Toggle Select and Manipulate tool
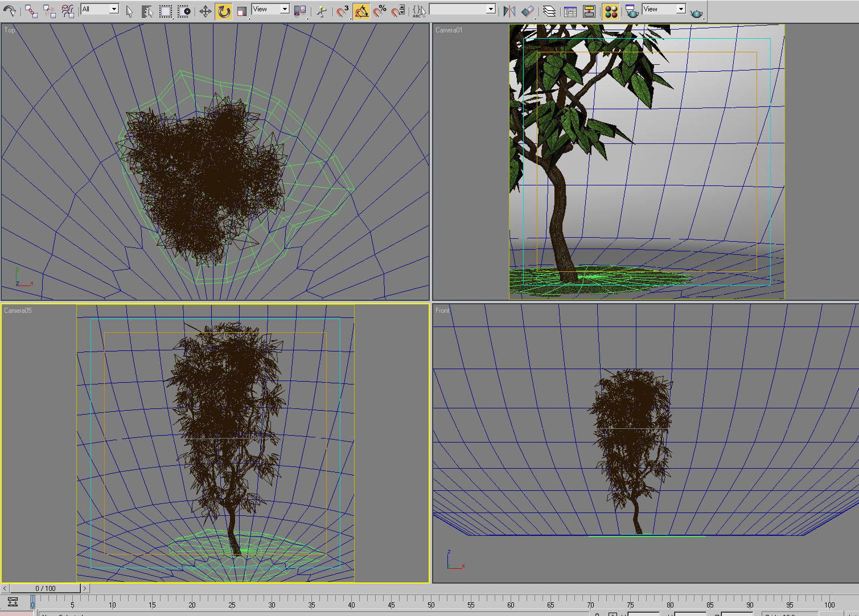Screen dimensions: 859x616 (x=322, y=11)
